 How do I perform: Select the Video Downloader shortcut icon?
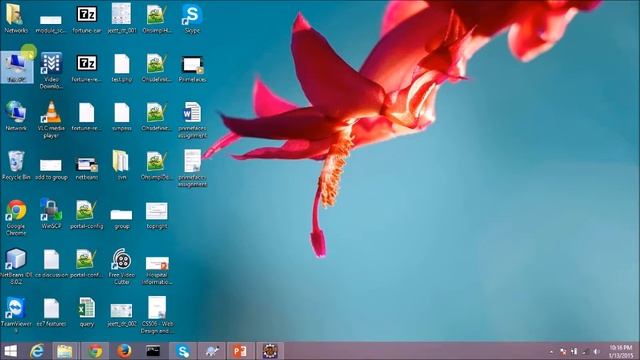tap(51, 70)
